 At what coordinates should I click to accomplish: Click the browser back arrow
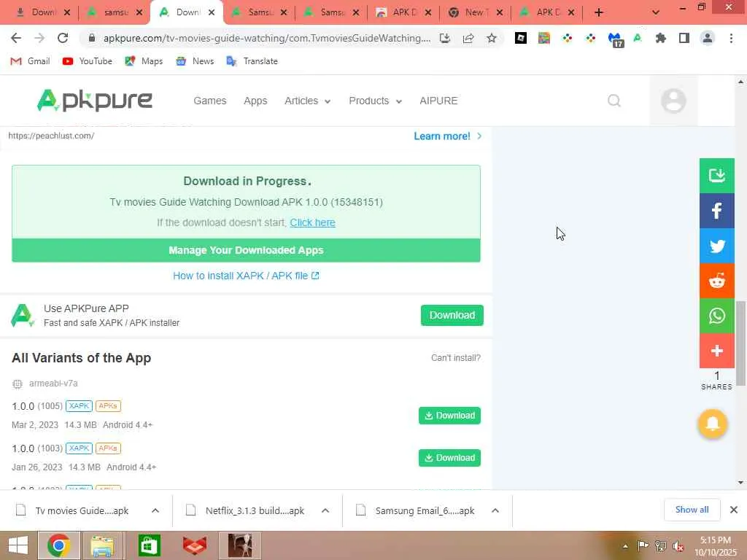tap(16, 38)
